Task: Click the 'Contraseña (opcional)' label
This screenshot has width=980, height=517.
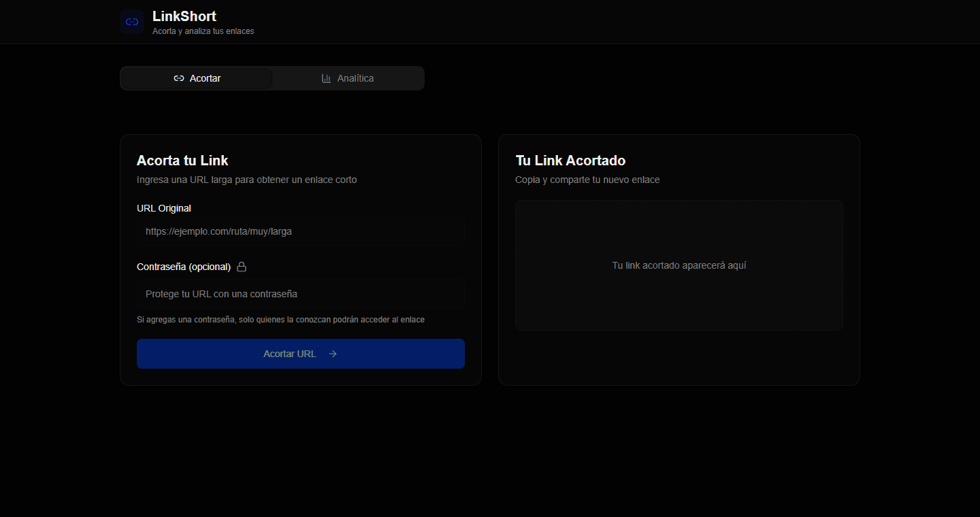Action: pos(184,267)
